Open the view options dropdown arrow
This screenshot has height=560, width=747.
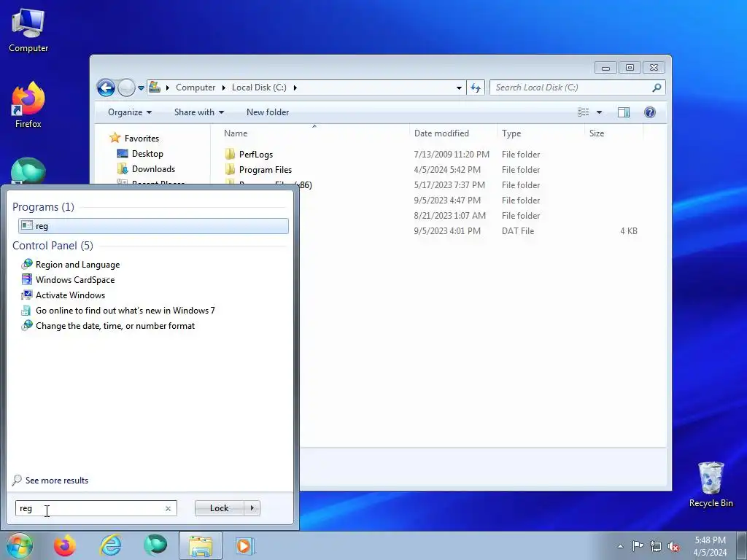click(x=599, y=112)
